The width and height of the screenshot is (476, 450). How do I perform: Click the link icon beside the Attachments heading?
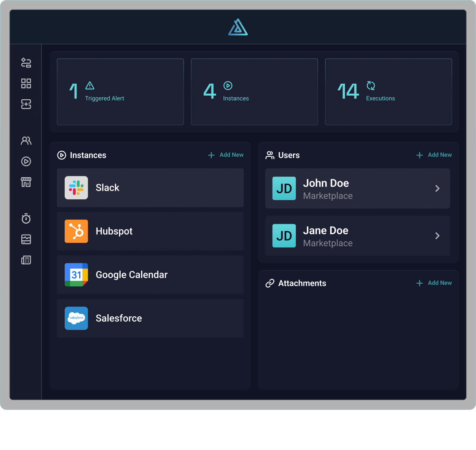coord(270,283)
